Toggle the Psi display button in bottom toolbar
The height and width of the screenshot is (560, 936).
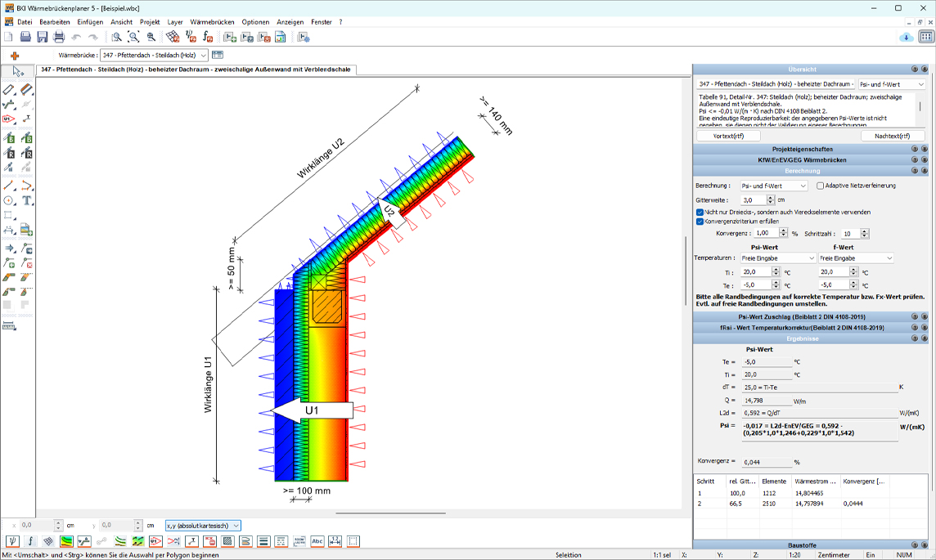[12, 541]
